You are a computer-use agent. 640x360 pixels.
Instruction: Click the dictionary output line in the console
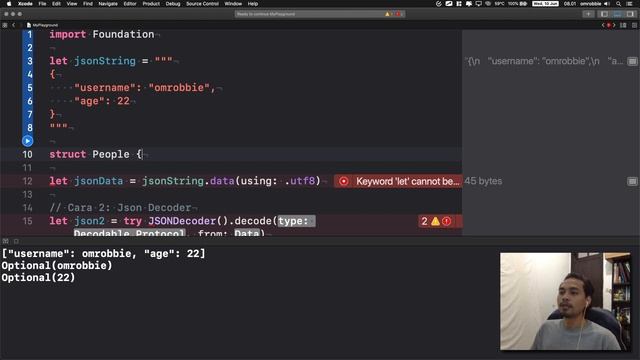click(103, 253)
